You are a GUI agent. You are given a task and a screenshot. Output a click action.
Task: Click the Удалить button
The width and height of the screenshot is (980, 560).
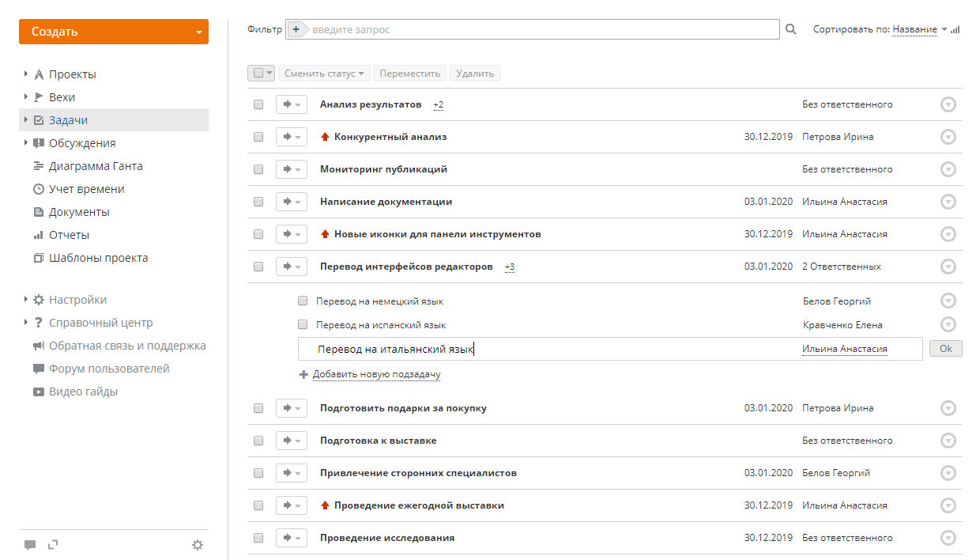tap(475, 74)
